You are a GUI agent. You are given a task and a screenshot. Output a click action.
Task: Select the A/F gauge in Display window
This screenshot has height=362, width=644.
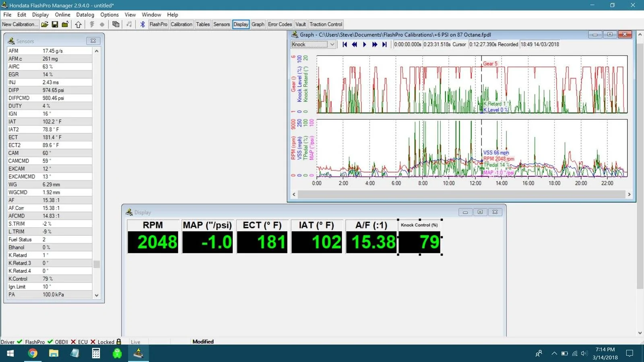click(x=372, y=237)
